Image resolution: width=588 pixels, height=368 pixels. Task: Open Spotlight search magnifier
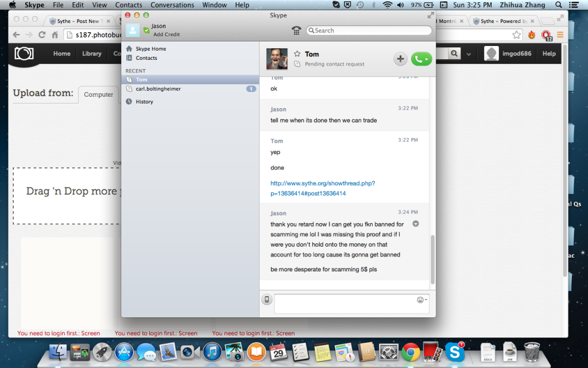(x=559, y=5)
